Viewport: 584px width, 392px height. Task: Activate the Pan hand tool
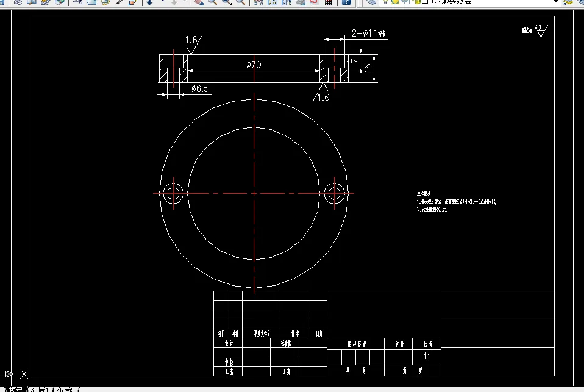(x=199, y=2)
